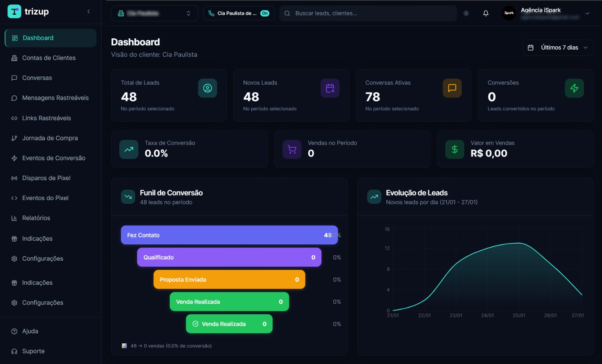Click the Vendas no Período cart icon
The image size is (602, 364).
[x=292, y=149]
